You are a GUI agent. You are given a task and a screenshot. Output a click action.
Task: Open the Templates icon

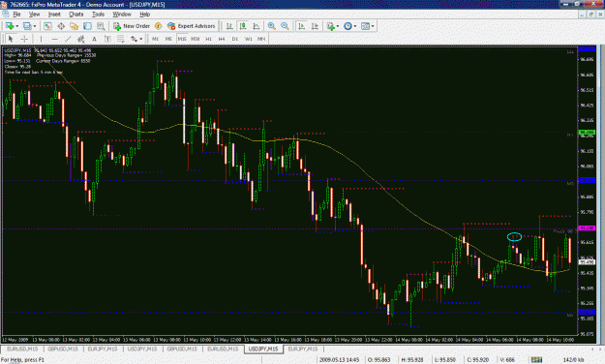pyautogui.click(x=365, y=26)
